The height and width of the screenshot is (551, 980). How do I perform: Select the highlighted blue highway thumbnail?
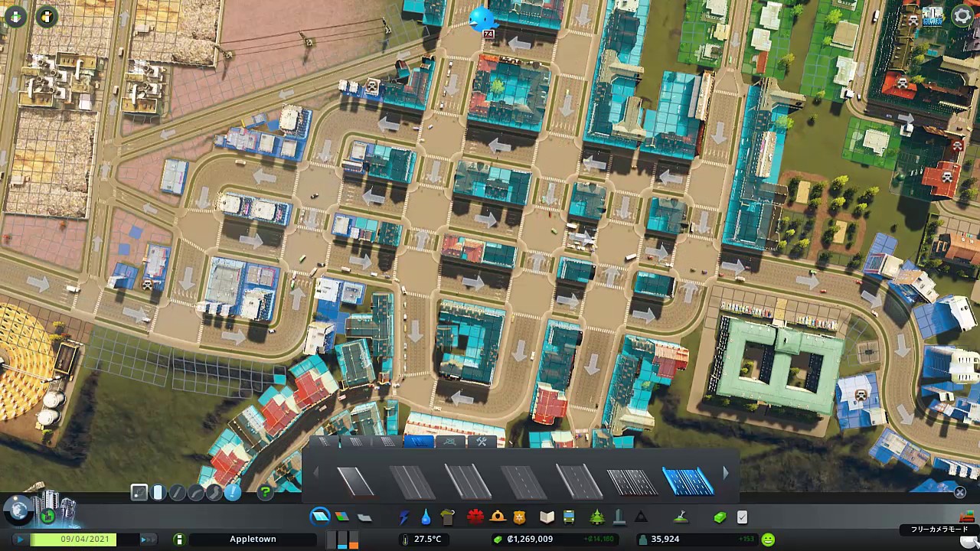click(687, 482)
